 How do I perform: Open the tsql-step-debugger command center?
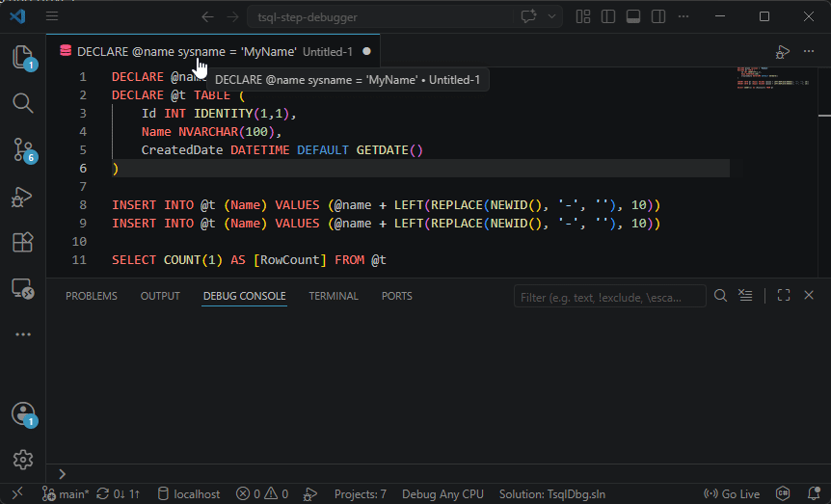(x=380, y=17)
